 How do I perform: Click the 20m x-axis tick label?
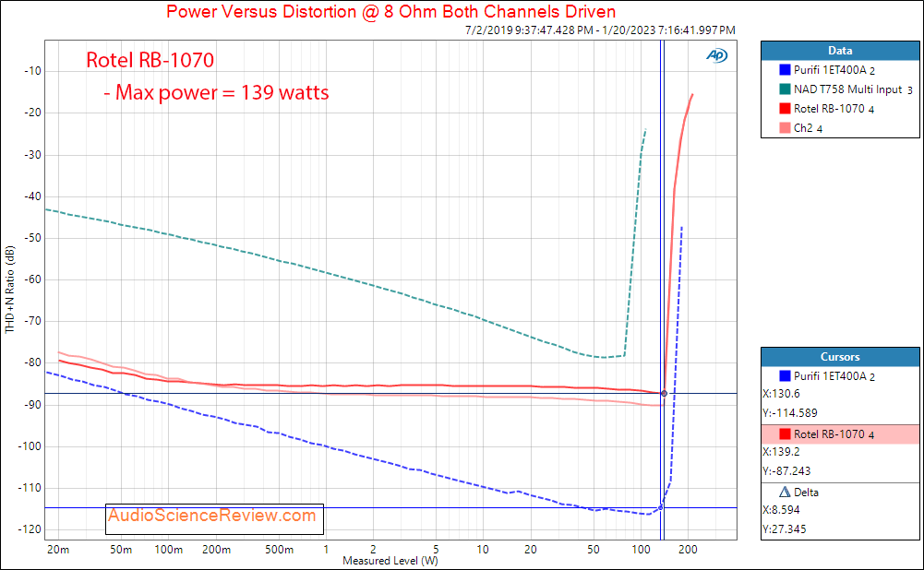tap(58, 550)
